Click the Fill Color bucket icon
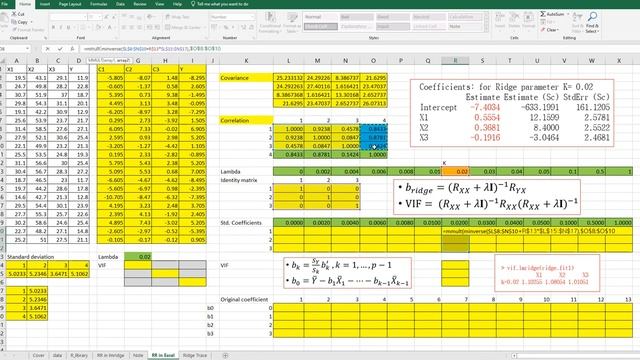This screenshot has height=360, width=640. click(x=98, y=27)
